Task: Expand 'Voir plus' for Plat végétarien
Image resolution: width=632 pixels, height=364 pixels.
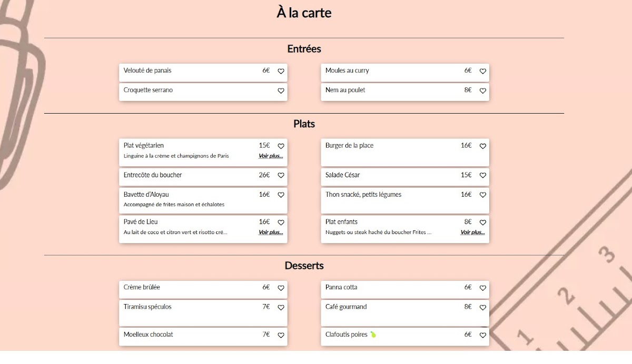Action: (x=271, y=156)
